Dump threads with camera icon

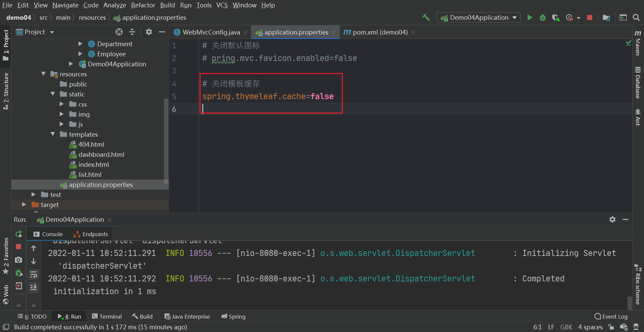coord(18,260)
